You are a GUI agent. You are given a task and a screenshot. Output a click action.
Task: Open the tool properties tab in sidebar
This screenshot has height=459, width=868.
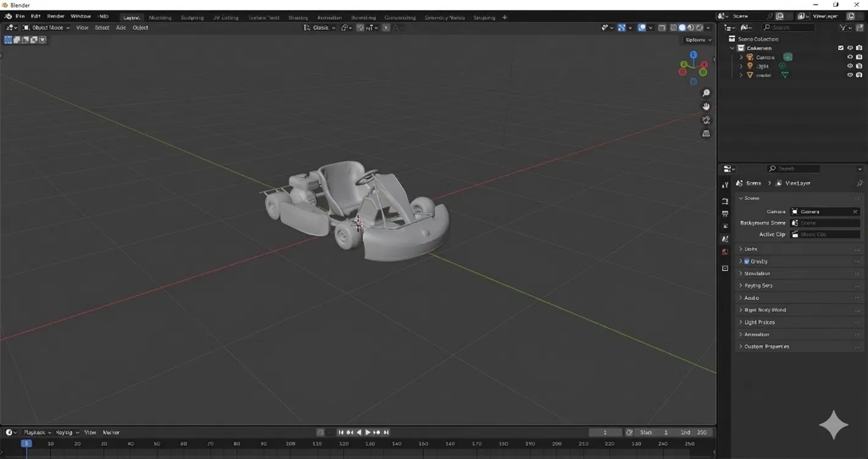pos(725,185)
